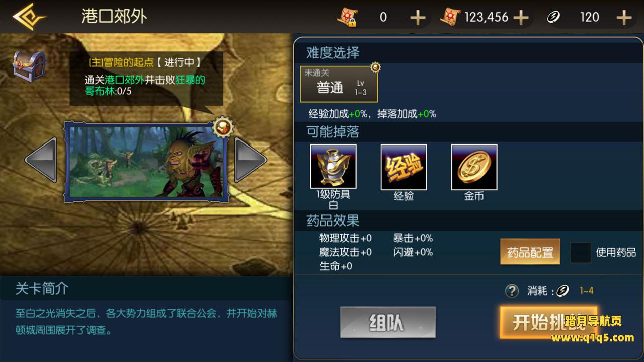
Task: Go to previous stage with left arrow
Action: click(x=41, y=160)
